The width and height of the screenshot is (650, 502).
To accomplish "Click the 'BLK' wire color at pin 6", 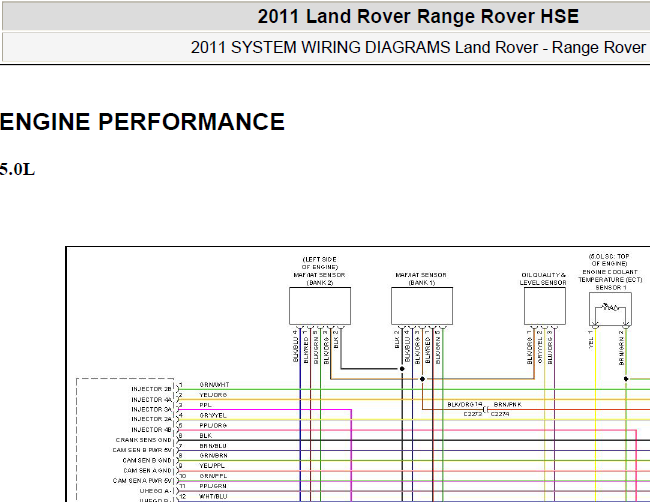I will click(206, 436).
